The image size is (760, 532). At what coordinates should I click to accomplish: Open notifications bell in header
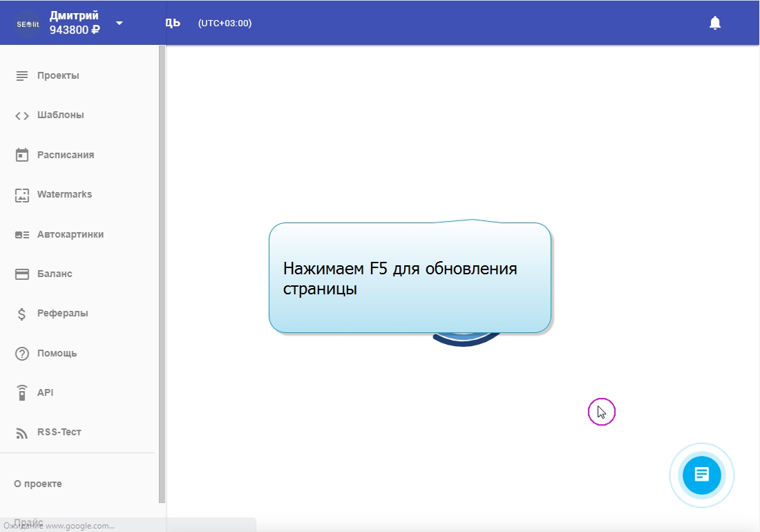point(715,23)
